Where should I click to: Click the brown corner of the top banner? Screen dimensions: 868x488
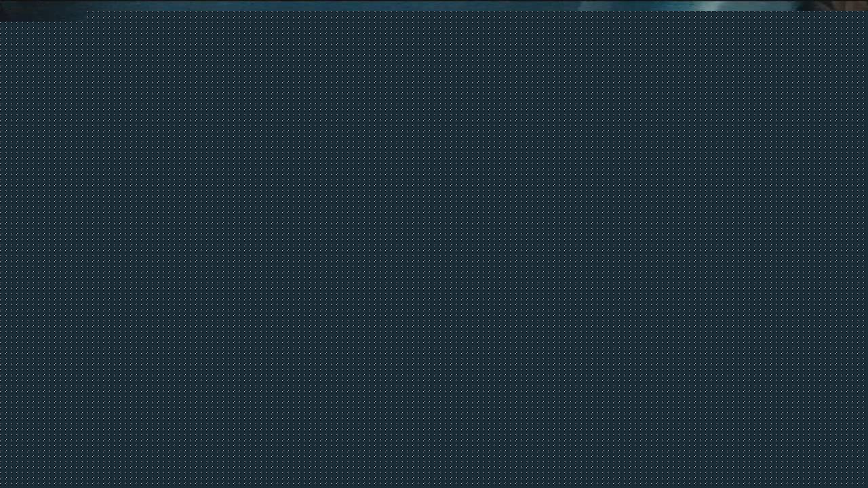click(x=851, y=5)
